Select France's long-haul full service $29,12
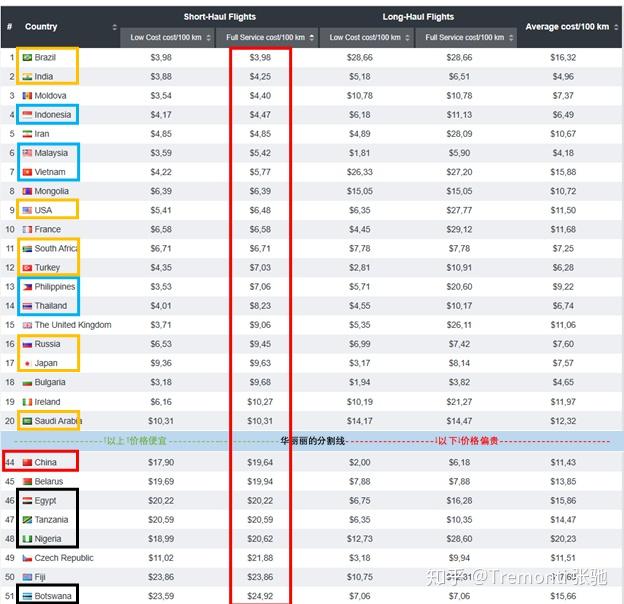 tap(459, 230)
